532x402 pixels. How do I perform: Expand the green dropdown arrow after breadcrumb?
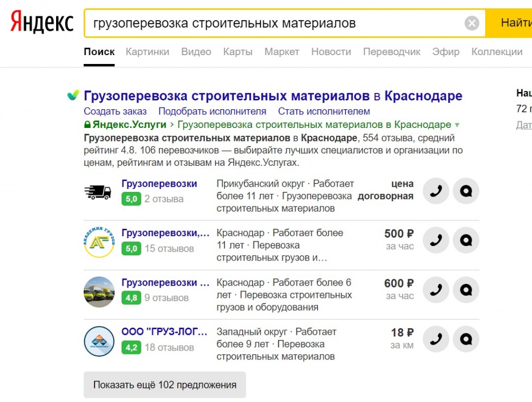[x=457, y=125]
